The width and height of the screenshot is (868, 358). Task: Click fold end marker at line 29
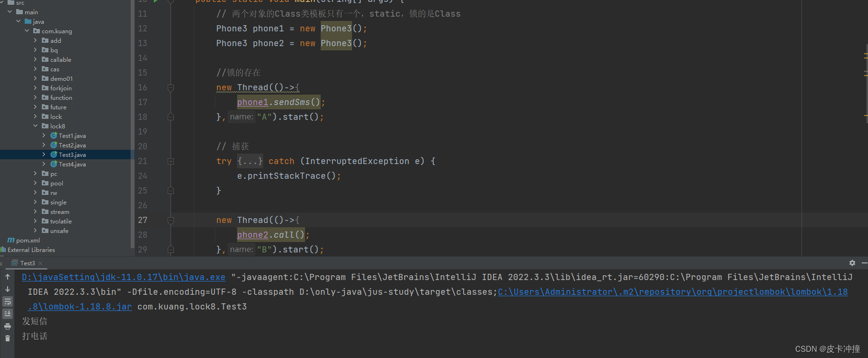pos(171,250)
